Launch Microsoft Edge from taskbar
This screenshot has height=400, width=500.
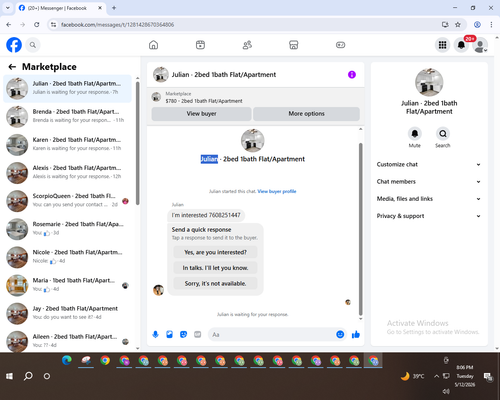pyautogui.click(x=67, y=361)
